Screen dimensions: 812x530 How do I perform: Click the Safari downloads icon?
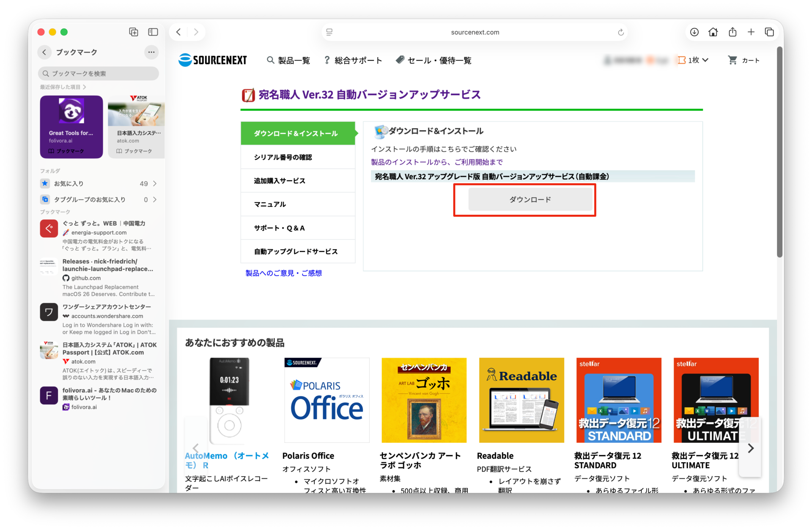pyautogui.click(x=694, y=32)
